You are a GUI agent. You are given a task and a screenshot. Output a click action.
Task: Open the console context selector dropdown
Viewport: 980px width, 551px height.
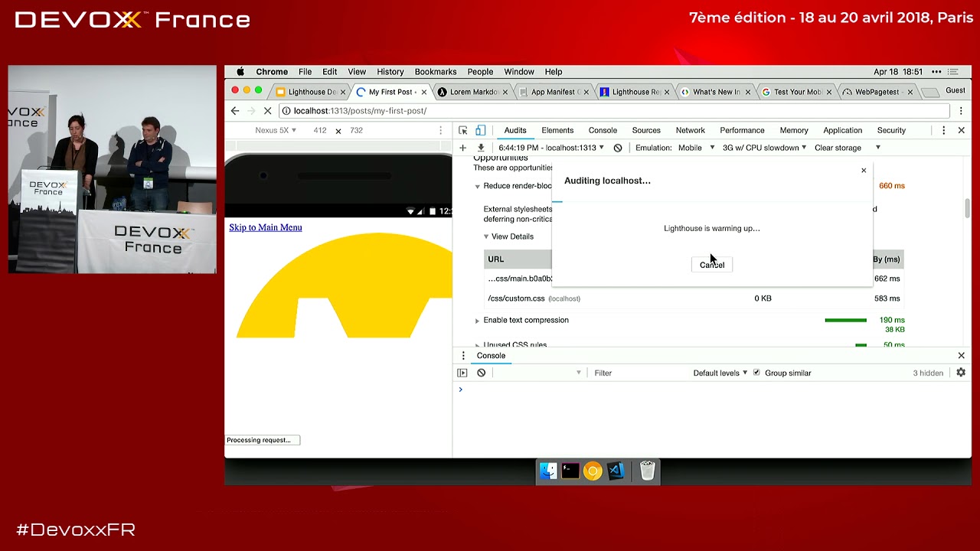pyautogui.click(x=538, y=373)
